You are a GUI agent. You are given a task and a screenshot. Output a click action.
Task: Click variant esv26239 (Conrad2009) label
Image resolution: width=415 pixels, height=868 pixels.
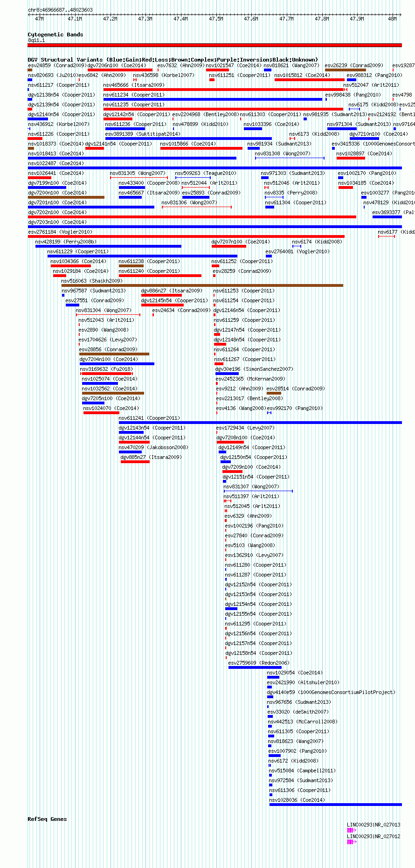[x=354, y=65]
